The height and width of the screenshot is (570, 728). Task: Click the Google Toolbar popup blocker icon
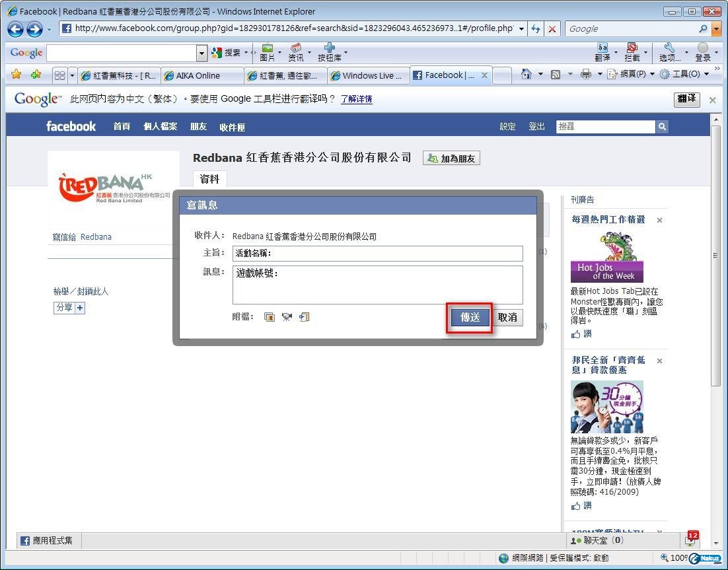(632, 52)
